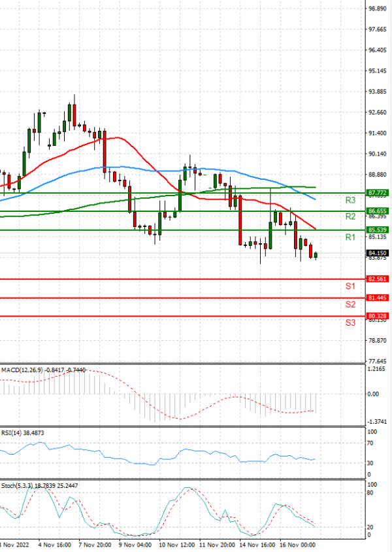
Task: Click the 77.645 price axis value
Action: click(x=377, y=362)
